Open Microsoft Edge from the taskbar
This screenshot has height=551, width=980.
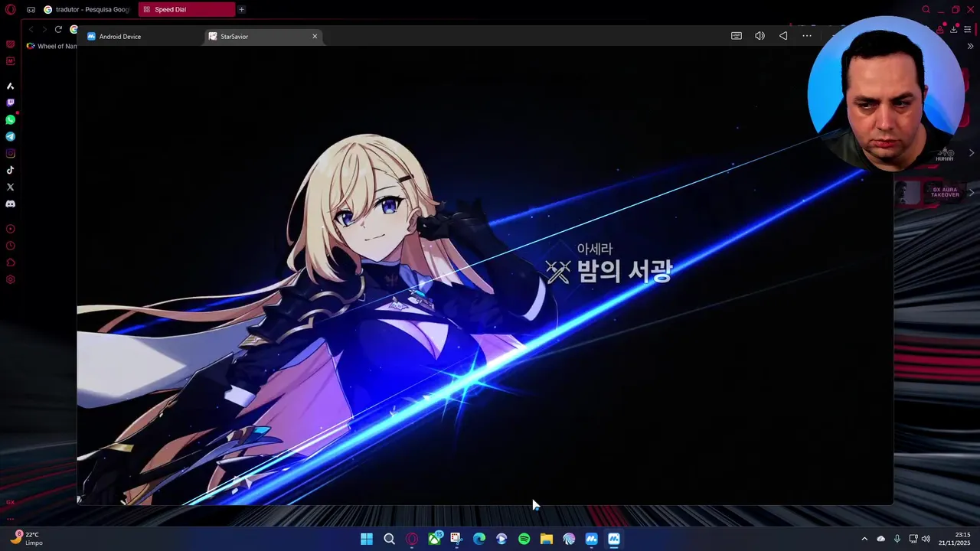point(479,539)
